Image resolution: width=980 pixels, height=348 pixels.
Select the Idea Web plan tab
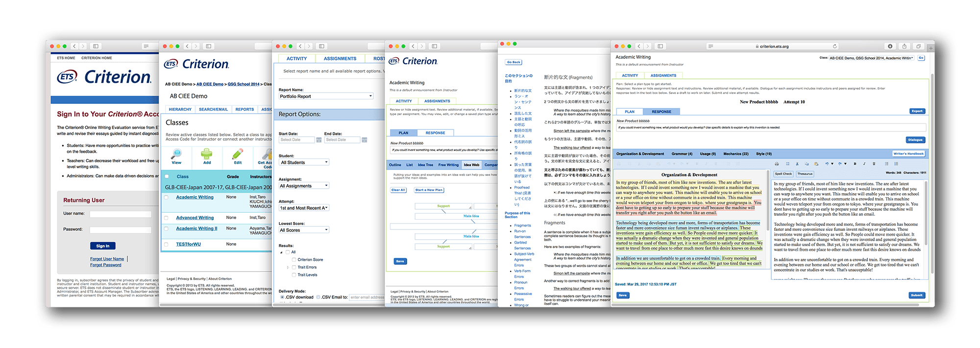[471, 165]
